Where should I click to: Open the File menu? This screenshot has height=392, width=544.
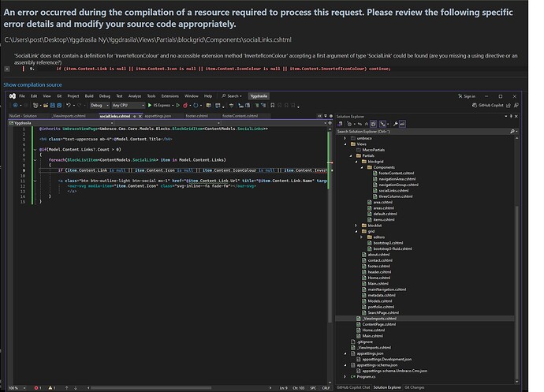pyautogui.click(x=22, y=96)
